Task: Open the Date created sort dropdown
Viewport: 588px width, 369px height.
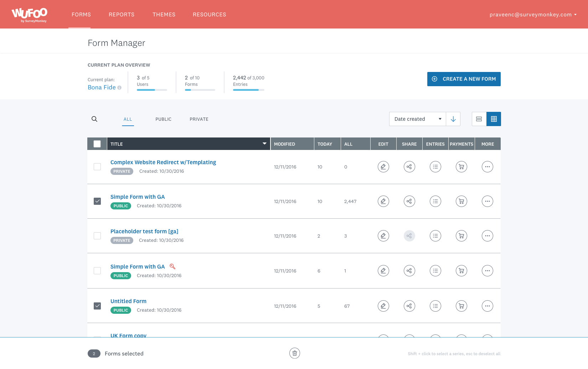Action: point(417,119)
